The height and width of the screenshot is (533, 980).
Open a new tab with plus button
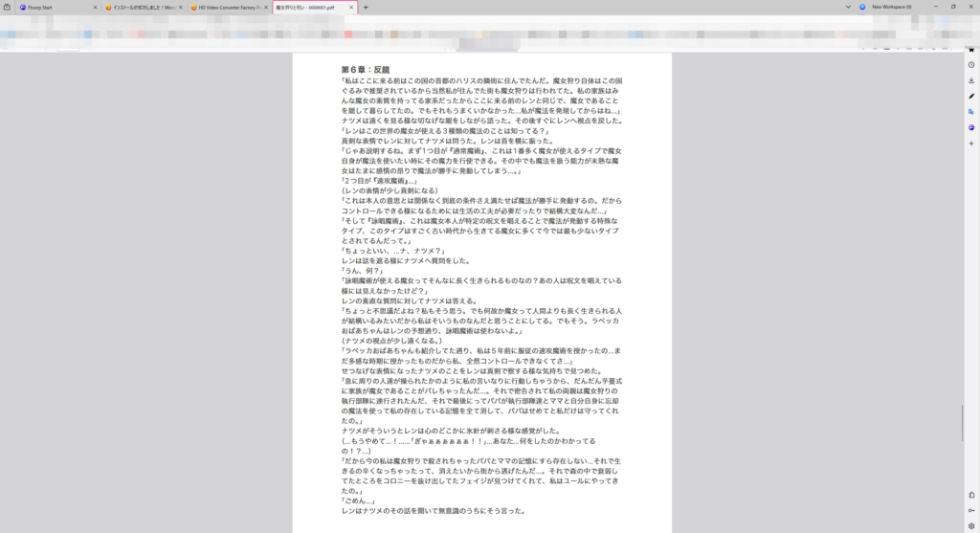[x=366, y=8]
